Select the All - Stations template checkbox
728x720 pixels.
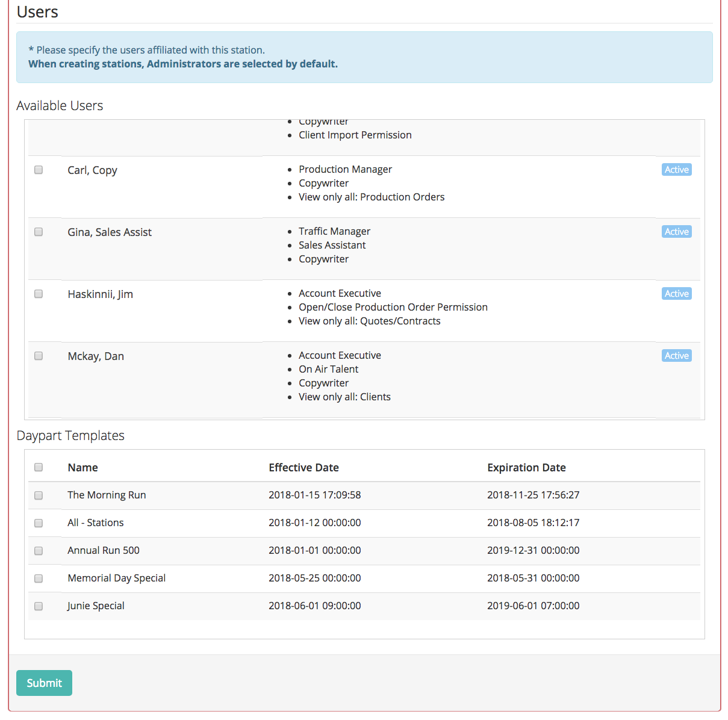tap(39, 523)
